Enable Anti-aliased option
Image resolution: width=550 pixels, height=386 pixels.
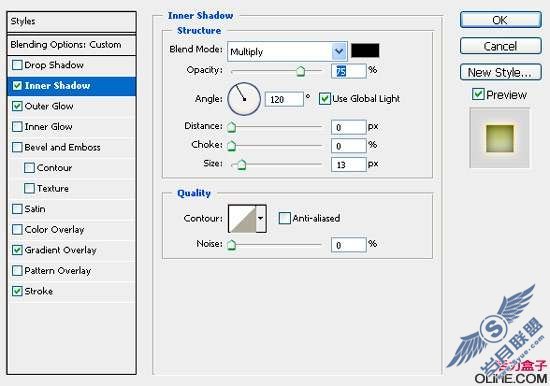coord(284,218)
